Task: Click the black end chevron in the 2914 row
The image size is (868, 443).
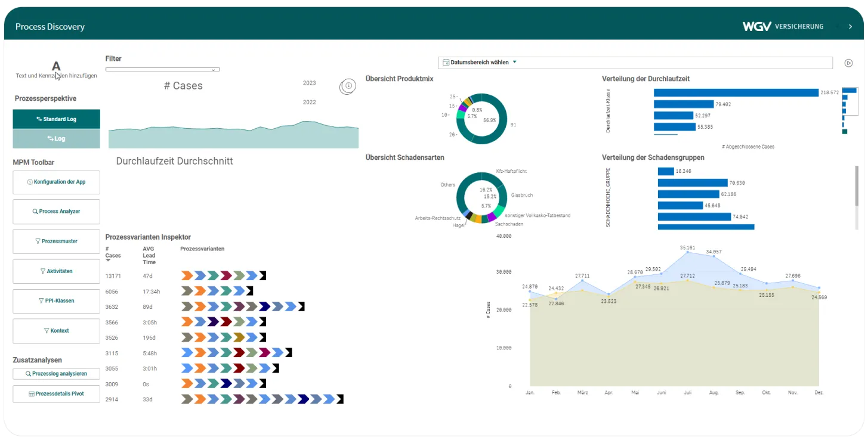Action: point(340,399)
